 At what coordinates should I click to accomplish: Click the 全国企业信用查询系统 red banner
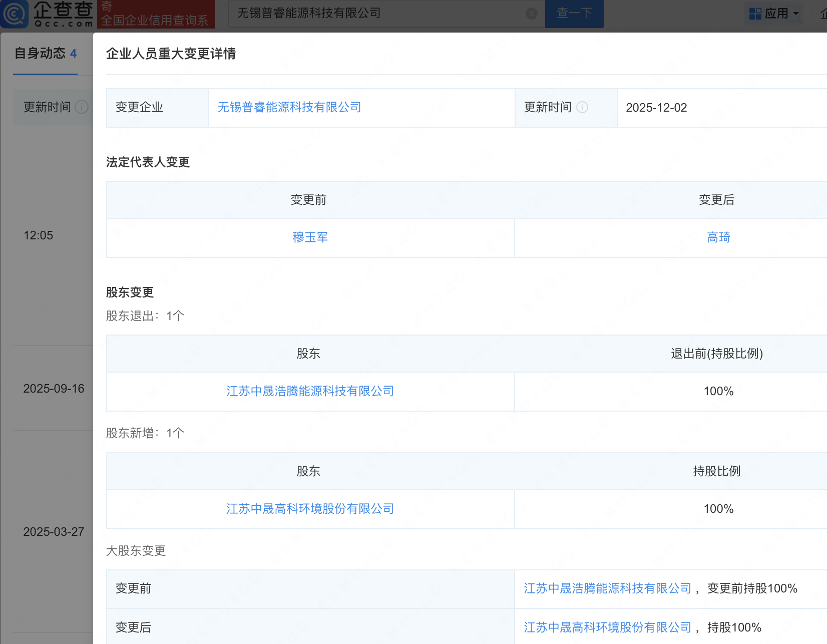[x=155, y=15]
